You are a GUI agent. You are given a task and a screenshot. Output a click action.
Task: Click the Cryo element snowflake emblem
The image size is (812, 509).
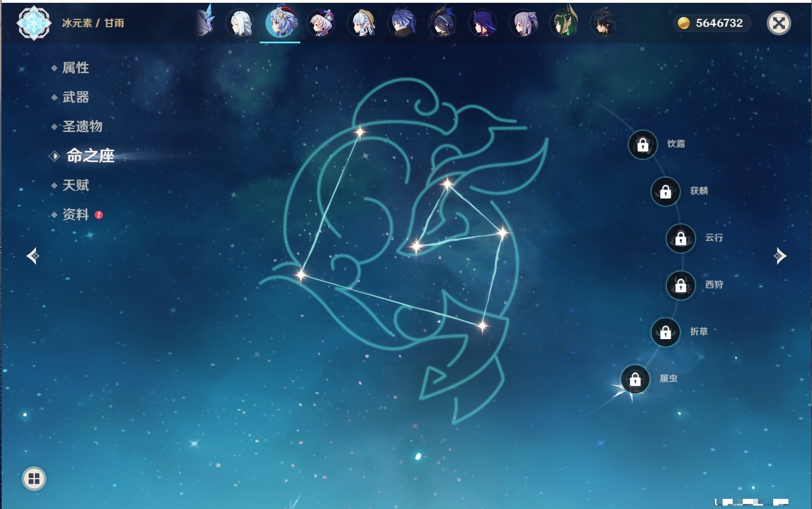click(x=34, y=23)
